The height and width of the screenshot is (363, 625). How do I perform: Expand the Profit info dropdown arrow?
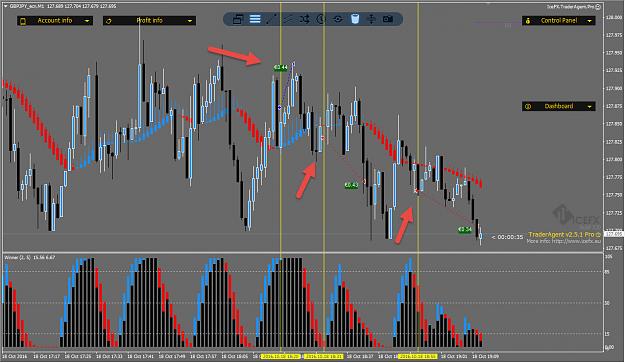click(x=190, y=21)
